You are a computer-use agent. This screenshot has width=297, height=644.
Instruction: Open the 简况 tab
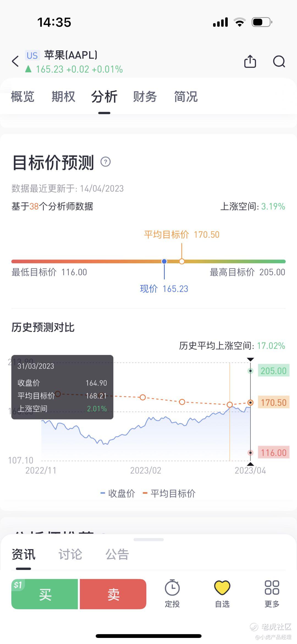(186, 97)
